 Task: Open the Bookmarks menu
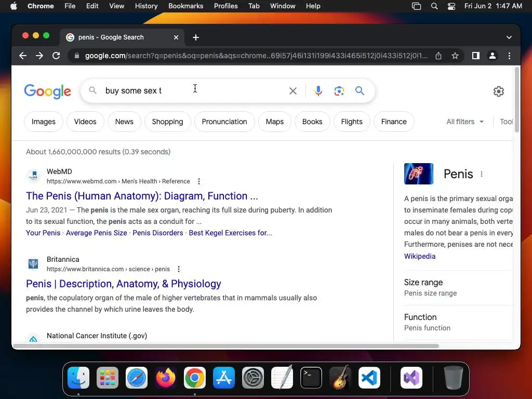coord(186,6)
